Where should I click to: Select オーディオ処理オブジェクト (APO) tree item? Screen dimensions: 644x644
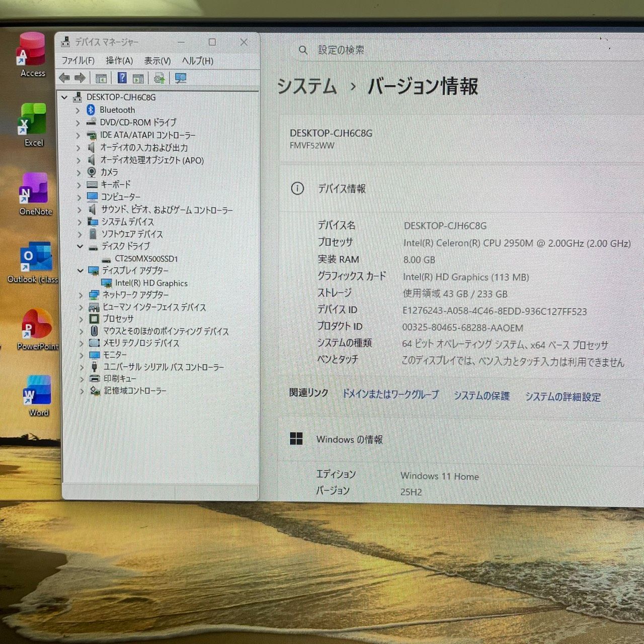click(x=152, y=160)
